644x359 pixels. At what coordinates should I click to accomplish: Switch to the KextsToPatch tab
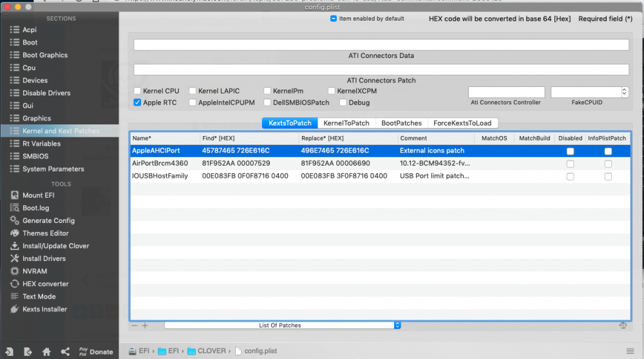(290, 123)
